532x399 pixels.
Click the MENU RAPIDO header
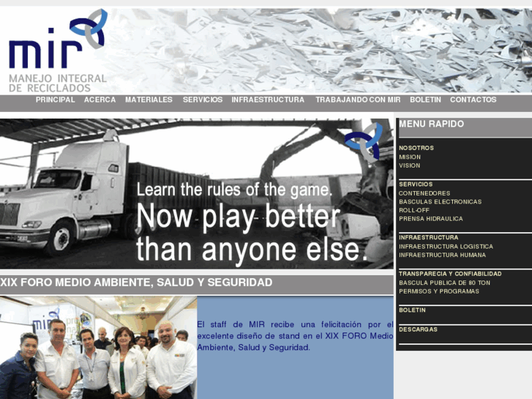click(x=431, y=124)
